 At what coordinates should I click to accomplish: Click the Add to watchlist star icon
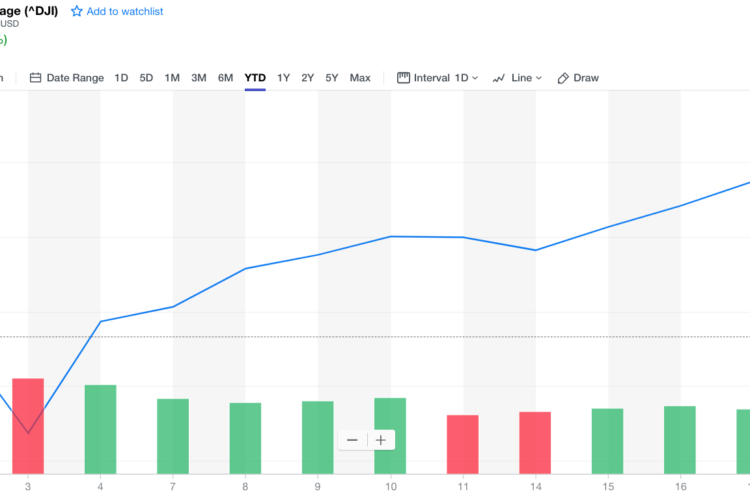pyautogui.click(x=76, y=12)
